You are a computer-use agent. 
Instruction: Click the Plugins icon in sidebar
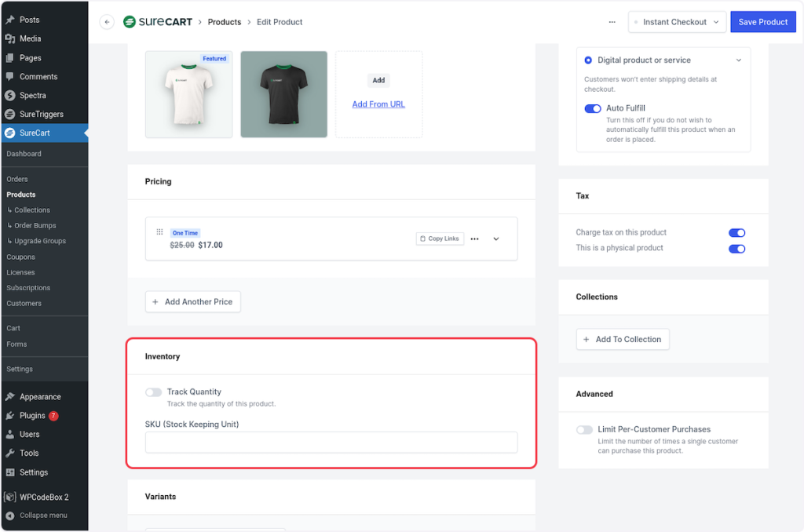click(9, 416)
